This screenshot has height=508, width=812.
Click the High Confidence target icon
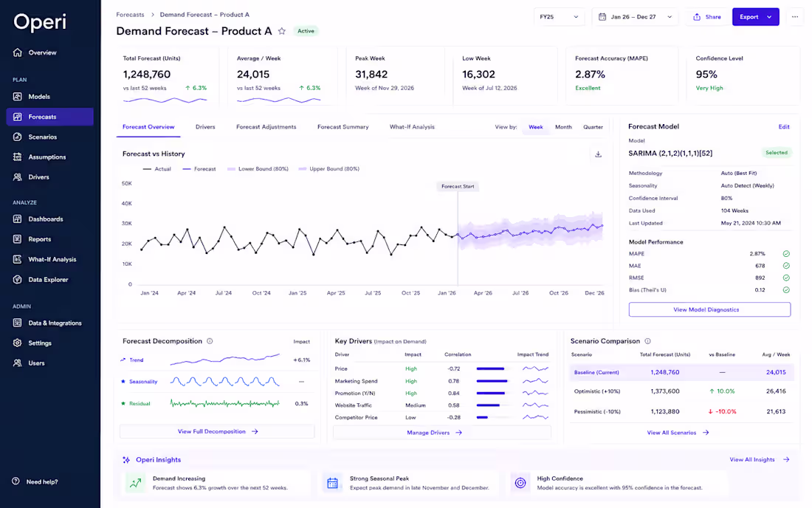(x=520, y=483)
